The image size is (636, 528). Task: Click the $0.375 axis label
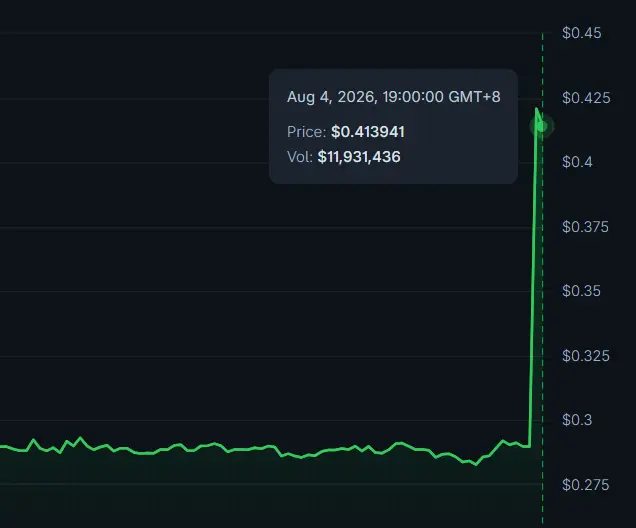tap(585, 227)
